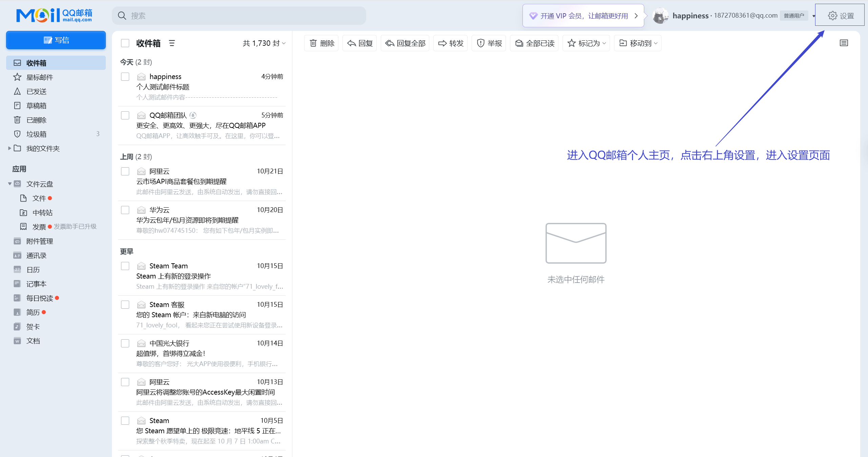This screenshot has width=868, height=457.
Task: Expand the 我的文件夹 tree arrow
Action: [x=9, y=148]
